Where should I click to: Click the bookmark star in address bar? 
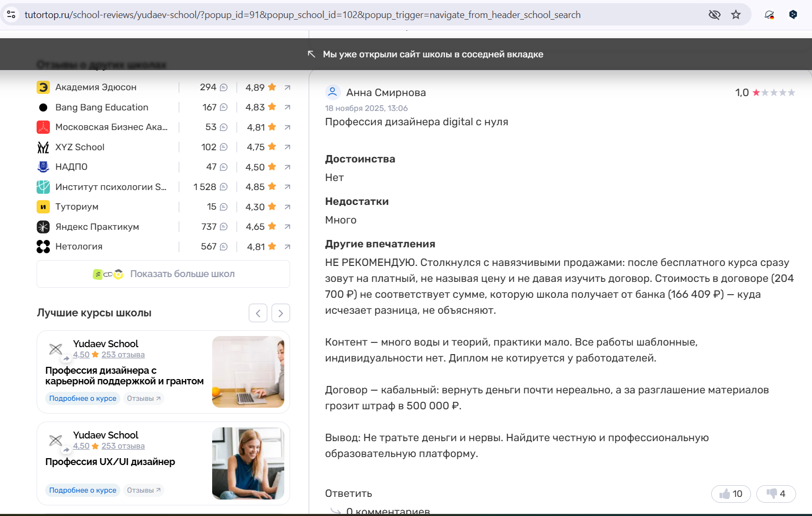[736, 15]
